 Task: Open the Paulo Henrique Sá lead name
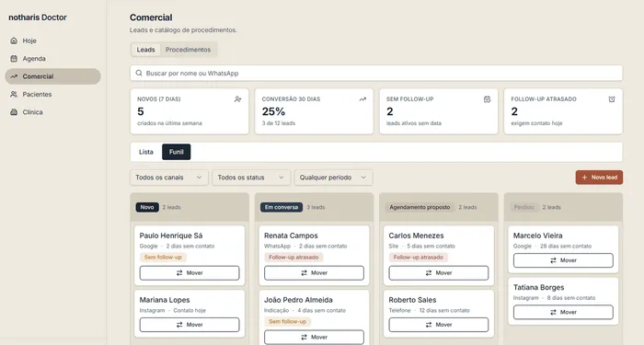(171, 236)
